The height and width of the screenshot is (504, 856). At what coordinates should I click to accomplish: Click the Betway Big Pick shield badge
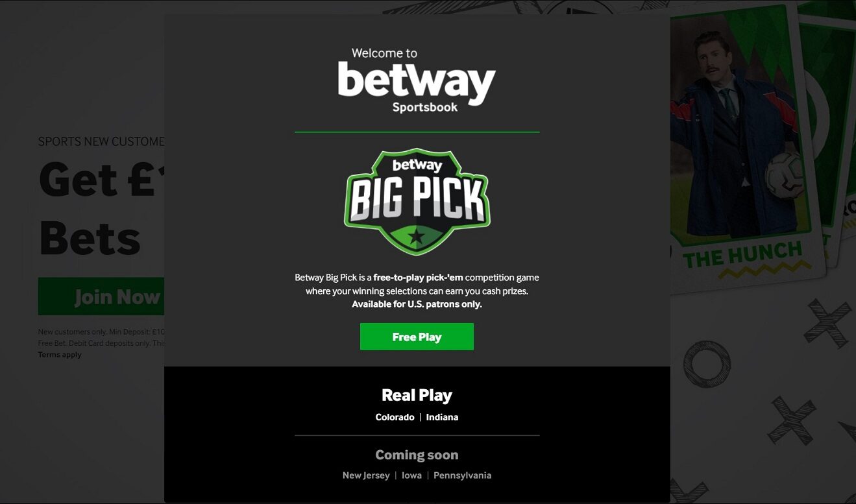click(417, 202)
